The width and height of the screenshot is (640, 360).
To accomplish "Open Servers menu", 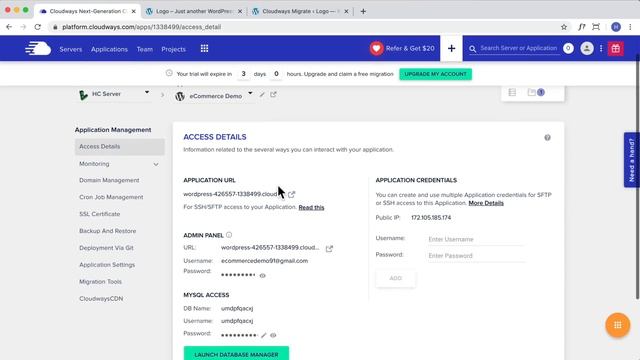I will (71, 49).
